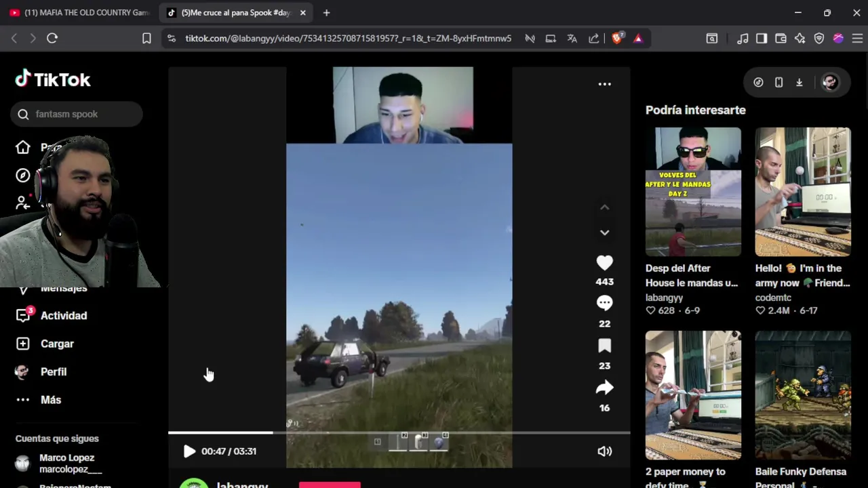This screenshot has width=868, height=488.
Task: Open Brave Rewards triangle icon
Action: point(637,39)
